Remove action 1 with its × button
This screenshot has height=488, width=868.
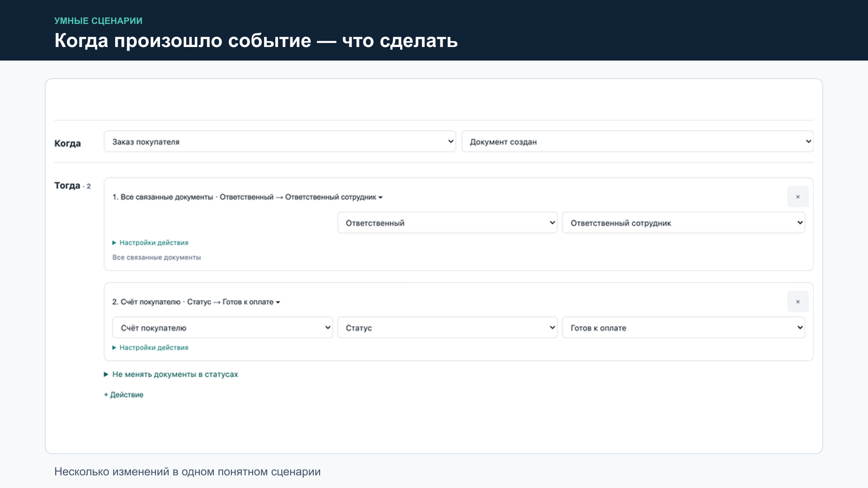tap(797, 197)
